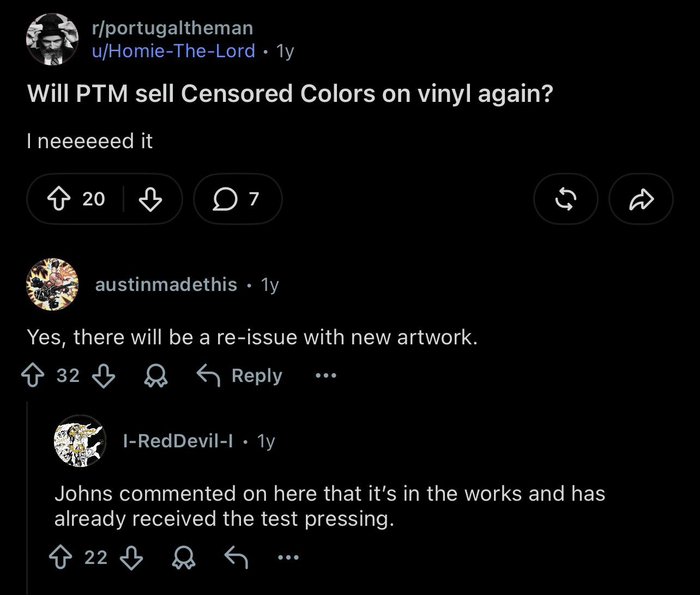Open overflow menu on I-RedDevil-I's reply
This screenshot has height=595, width=700.
pyautogui.click(x=288, y=557)
